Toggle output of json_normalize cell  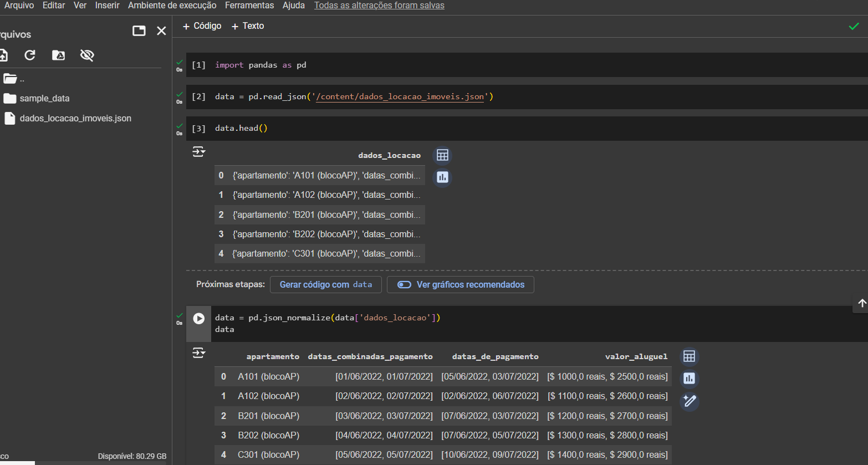click(x=198, y=353)
